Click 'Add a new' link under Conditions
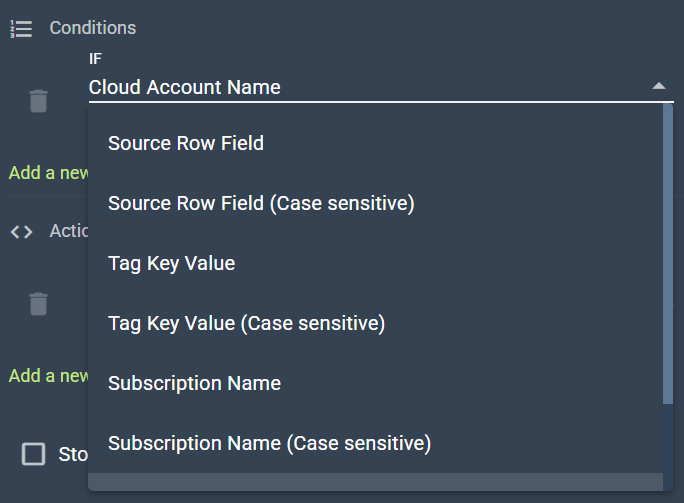The height and width of the screenshot is (503, 684). (x=48, y=173)
